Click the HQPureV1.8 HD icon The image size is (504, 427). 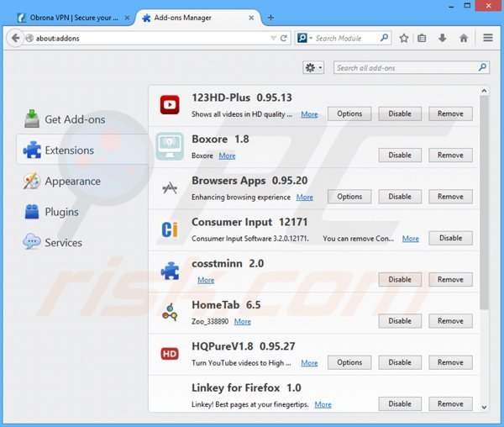pos(170,354)
